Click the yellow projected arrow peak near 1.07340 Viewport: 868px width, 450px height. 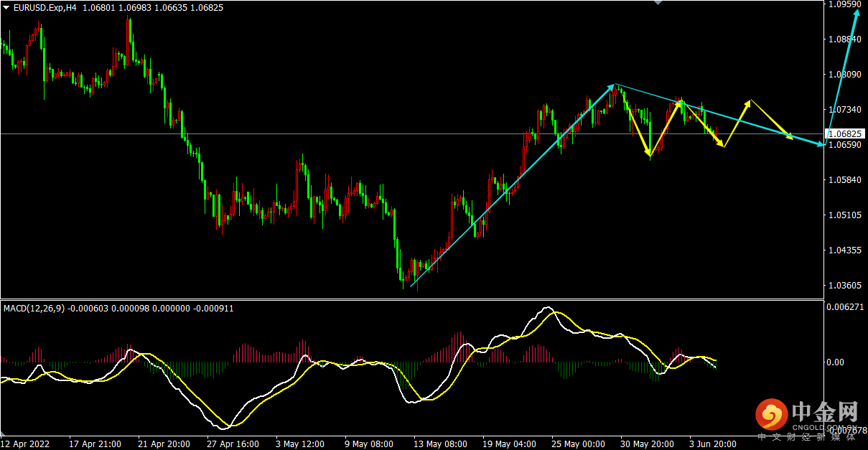(x=750, y=101)
